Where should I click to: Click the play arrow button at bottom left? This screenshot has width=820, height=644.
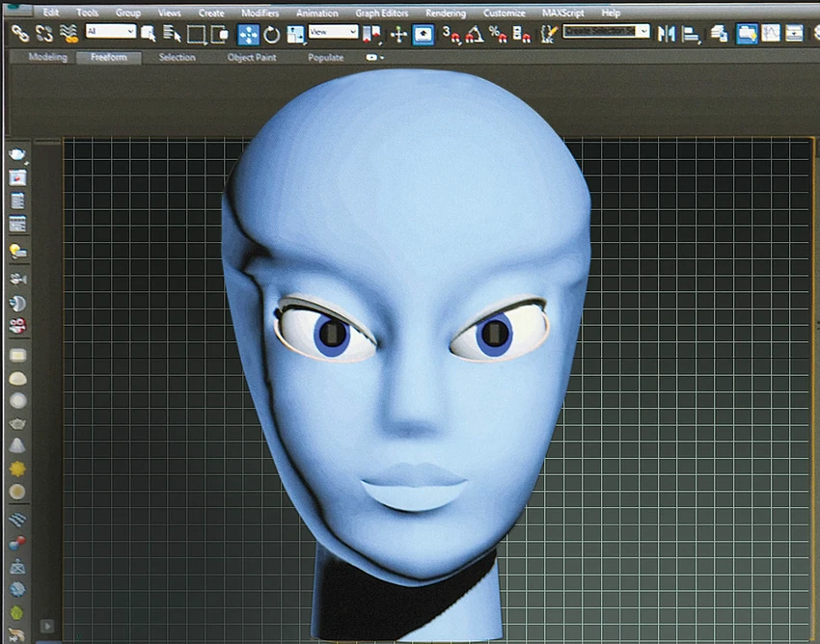coord(47,626)
